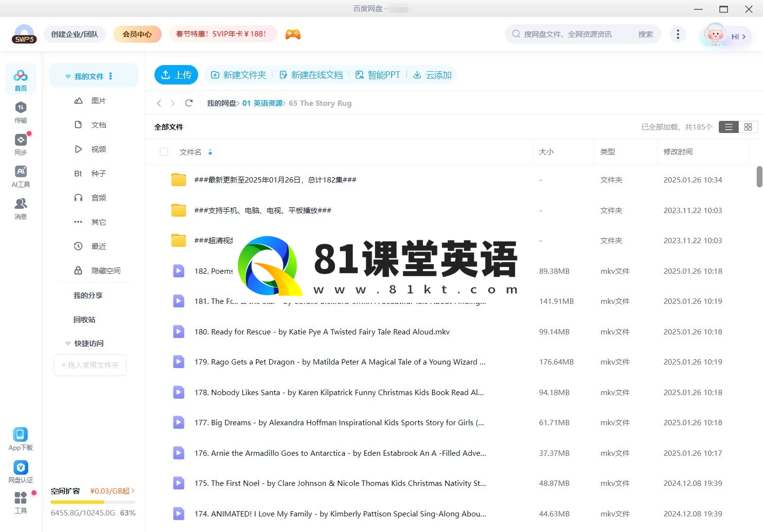Click the 上传 upload button

tap(176, 75)
